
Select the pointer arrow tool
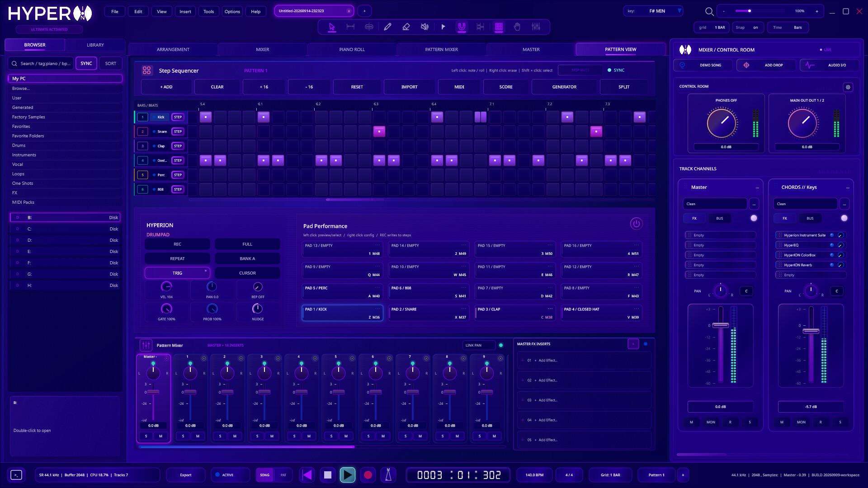(332, 27)
